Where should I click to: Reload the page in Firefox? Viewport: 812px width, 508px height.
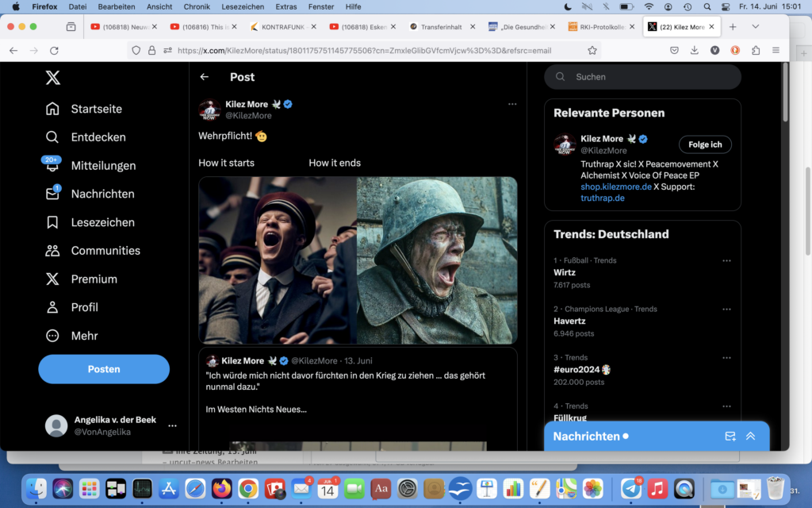click(x=54, y=50)
